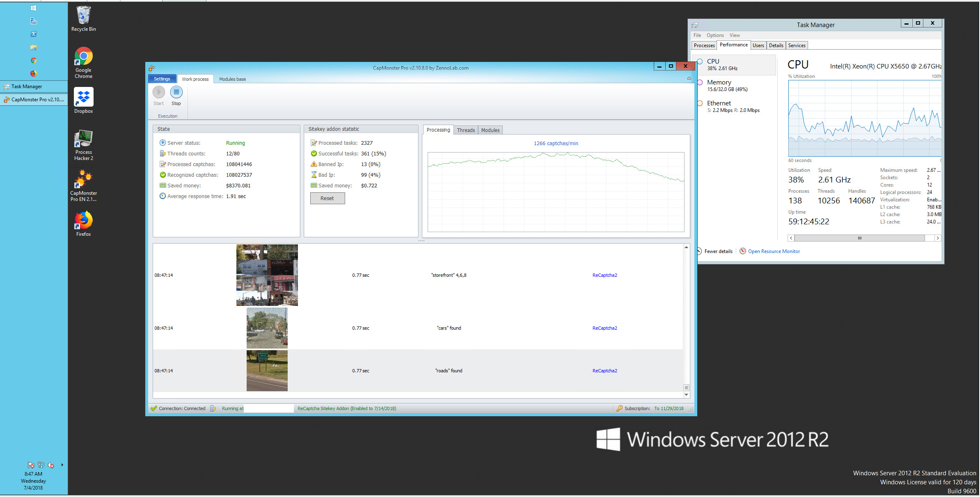980x497 pixels.
Task: Open Dropbox desktop shortcut
Action: [83, 100]
